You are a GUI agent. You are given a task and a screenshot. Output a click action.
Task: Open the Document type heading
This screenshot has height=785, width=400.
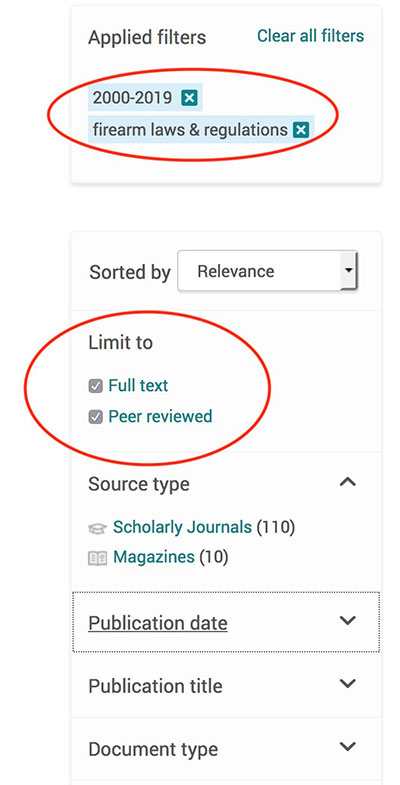coord(153,749)
